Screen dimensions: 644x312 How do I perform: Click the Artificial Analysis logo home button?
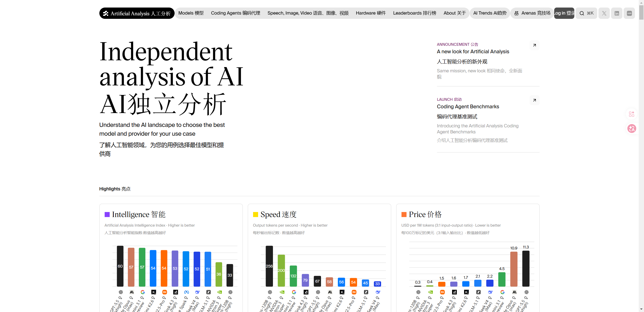[x=137, y=13]
